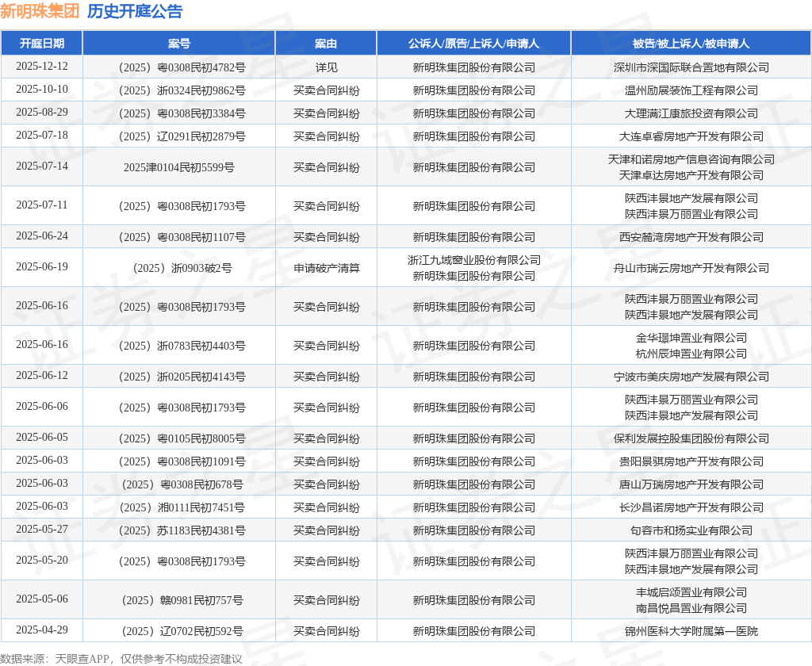
Task: Click date cell 2025-10-10
Action: coord(42,89)
